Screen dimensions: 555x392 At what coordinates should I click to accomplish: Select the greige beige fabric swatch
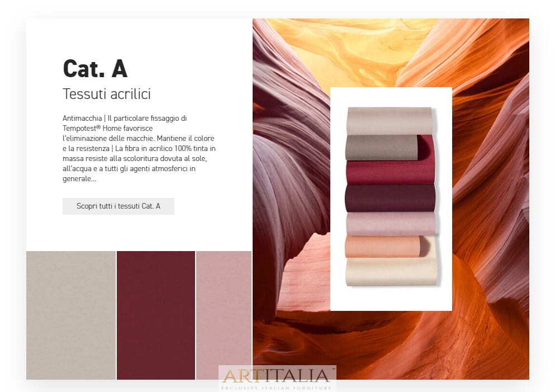coord(71,315)
